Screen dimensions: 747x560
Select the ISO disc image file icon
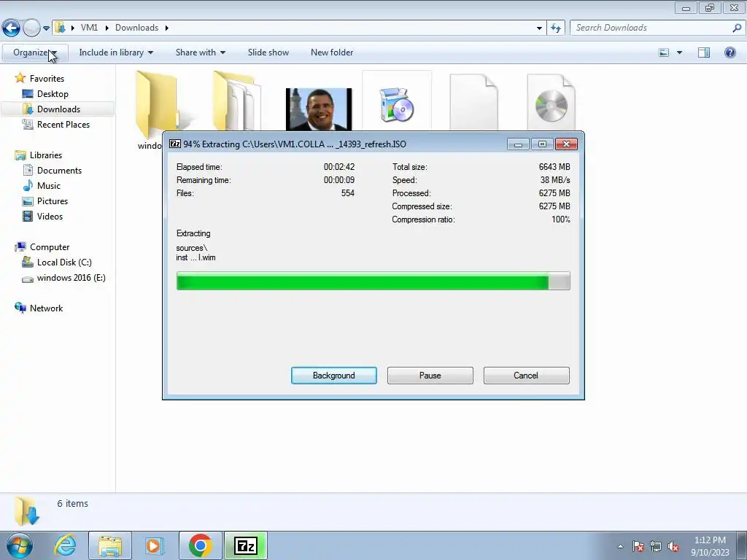point(551,101)
